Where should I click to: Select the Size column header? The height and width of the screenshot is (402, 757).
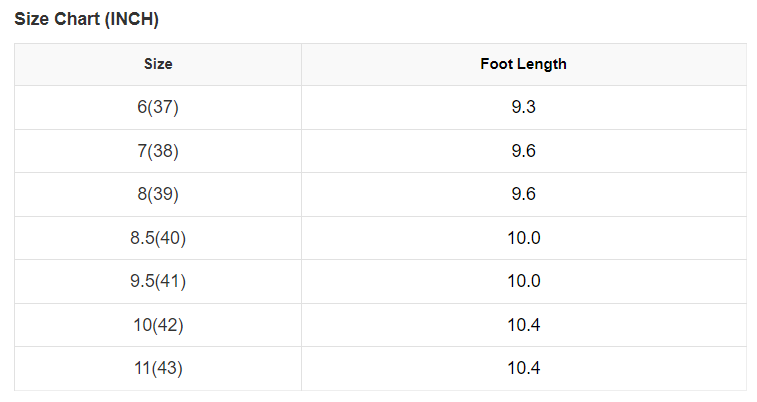[x=158, y=64]
